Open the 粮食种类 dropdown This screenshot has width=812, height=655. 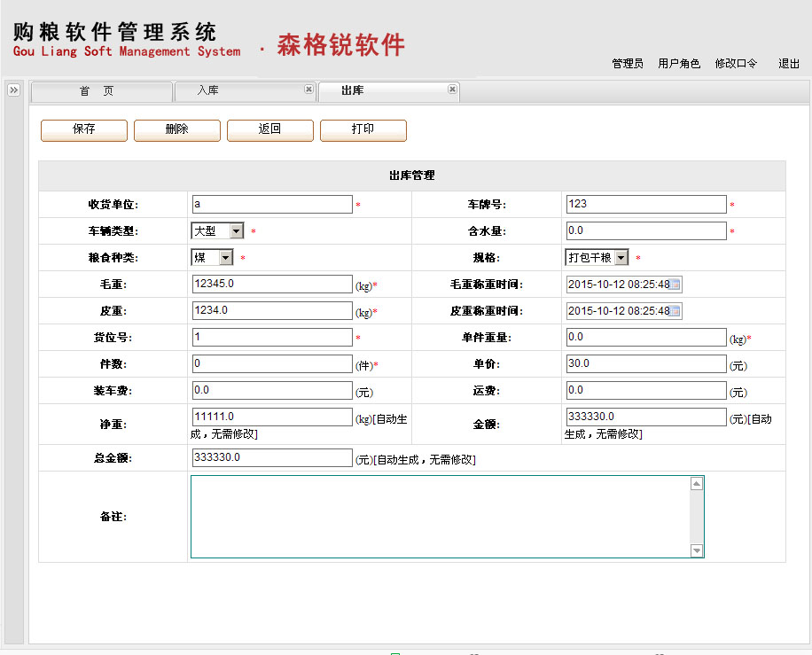pyautogui.click(x=226, y=258)
